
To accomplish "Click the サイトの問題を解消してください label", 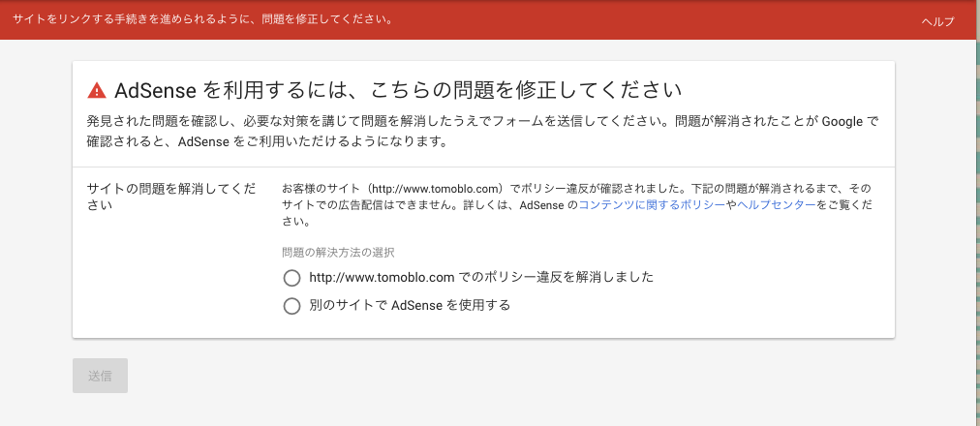I will (171, 197).
